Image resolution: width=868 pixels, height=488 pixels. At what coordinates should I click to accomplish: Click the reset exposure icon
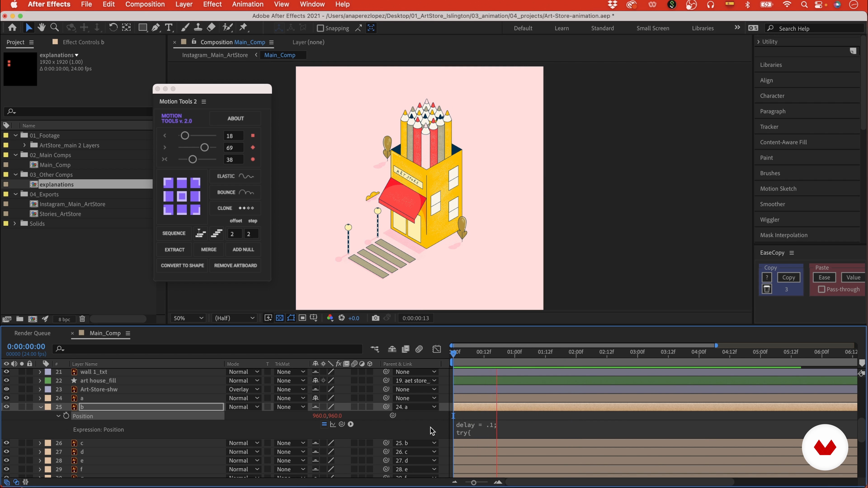341,318
